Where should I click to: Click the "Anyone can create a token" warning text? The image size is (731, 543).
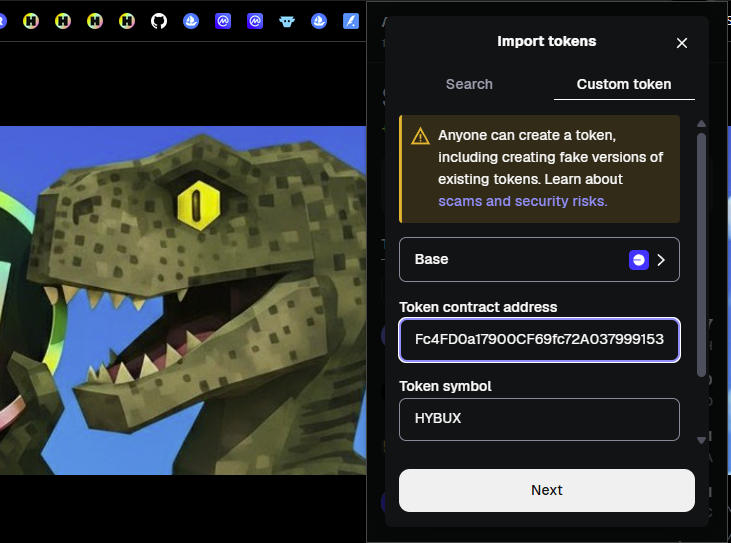(550, 168)
